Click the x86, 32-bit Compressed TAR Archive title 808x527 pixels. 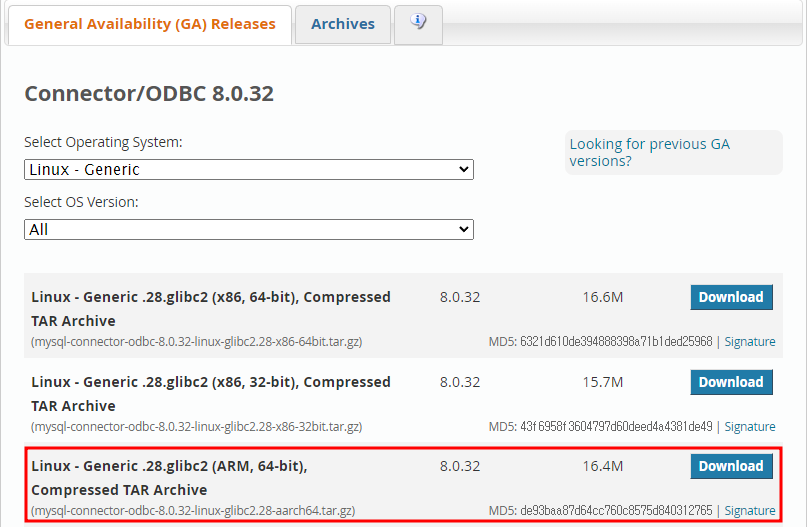tap(211, 394)
